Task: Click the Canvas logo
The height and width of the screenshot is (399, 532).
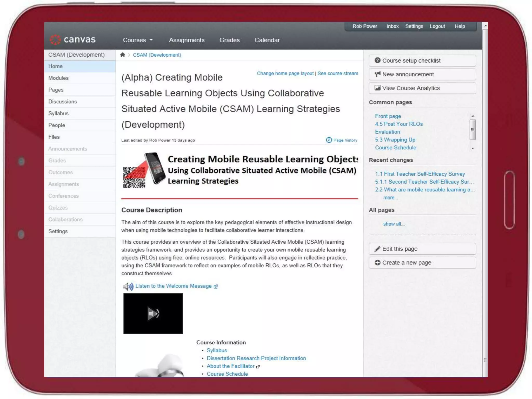Action: click(73, 39)
